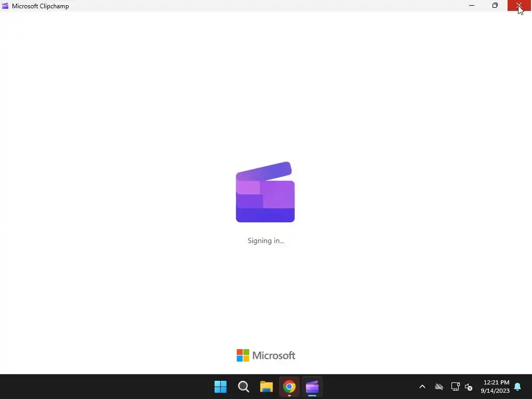Open notifications bell icon
The image size is (532, 399).
click(x=518, y=387)
